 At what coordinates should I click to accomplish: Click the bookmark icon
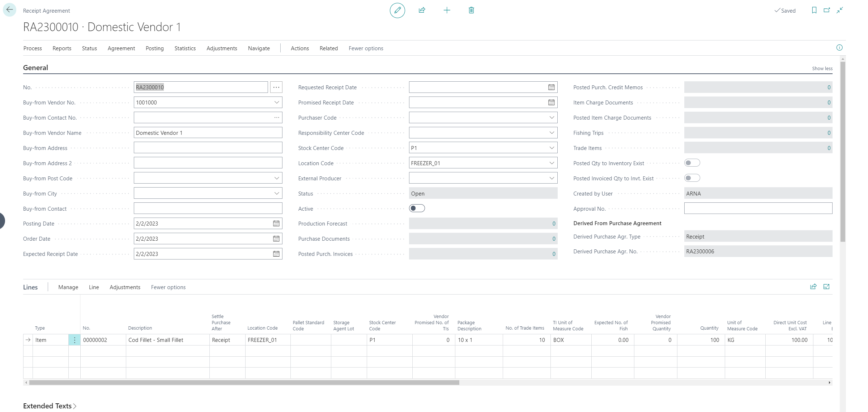click(814, 10)
